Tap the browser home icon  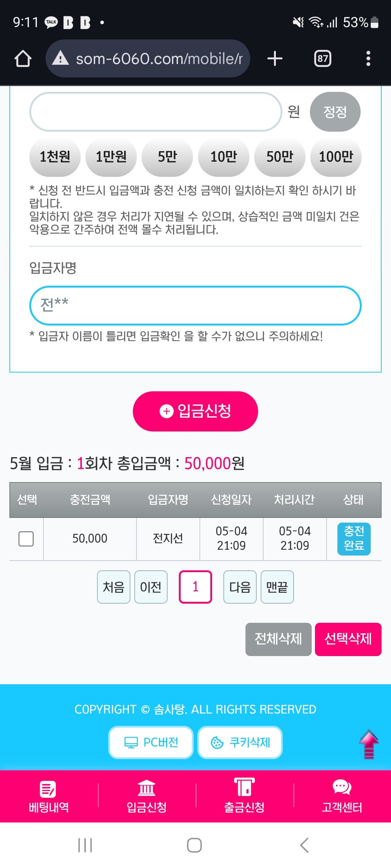click(23, 59)
